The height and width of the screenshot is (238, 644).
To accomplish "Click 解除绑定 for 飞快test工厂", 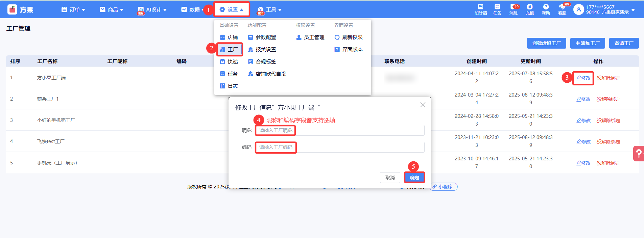I will pyautogui.click(x=609, y=142).
